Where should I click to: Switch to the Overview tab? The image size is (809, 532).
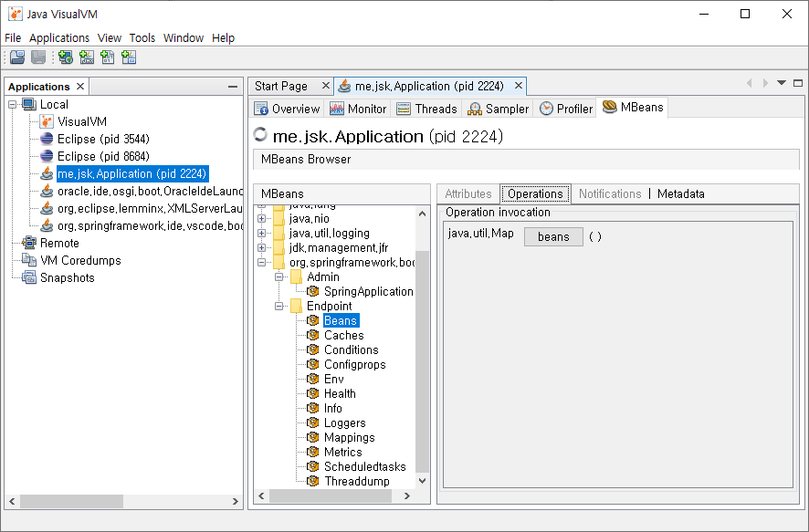pyautogui.click(x=288, y=109)
